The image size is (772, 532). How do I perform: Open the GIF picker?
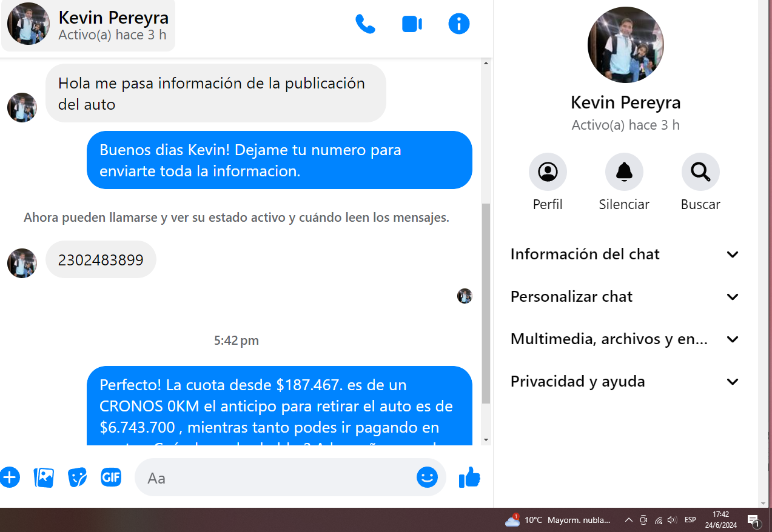click(110, 477)
